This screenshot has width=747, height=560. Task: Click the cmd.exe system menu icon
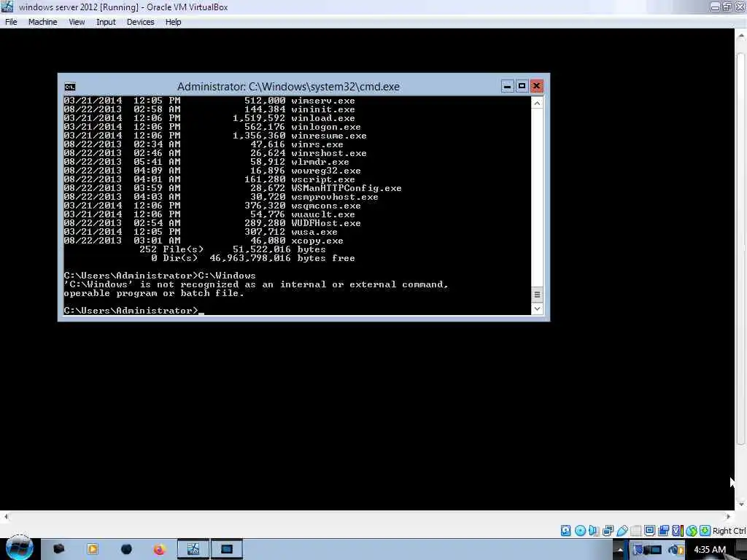click(x=70, y=87)
